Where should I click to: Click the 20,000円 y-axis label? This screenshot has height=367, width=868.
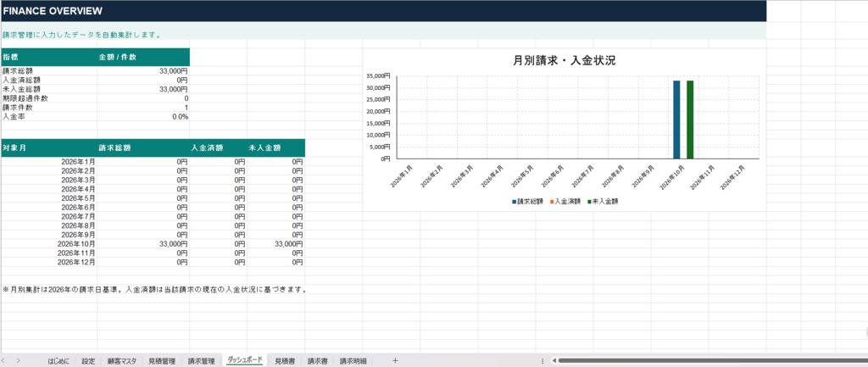(379, 111)
